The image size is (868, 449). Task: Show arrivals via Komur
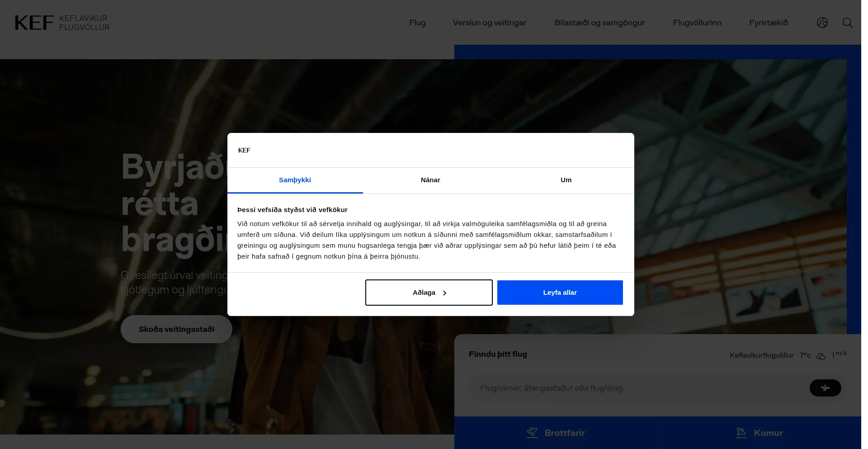pos(759,433)
